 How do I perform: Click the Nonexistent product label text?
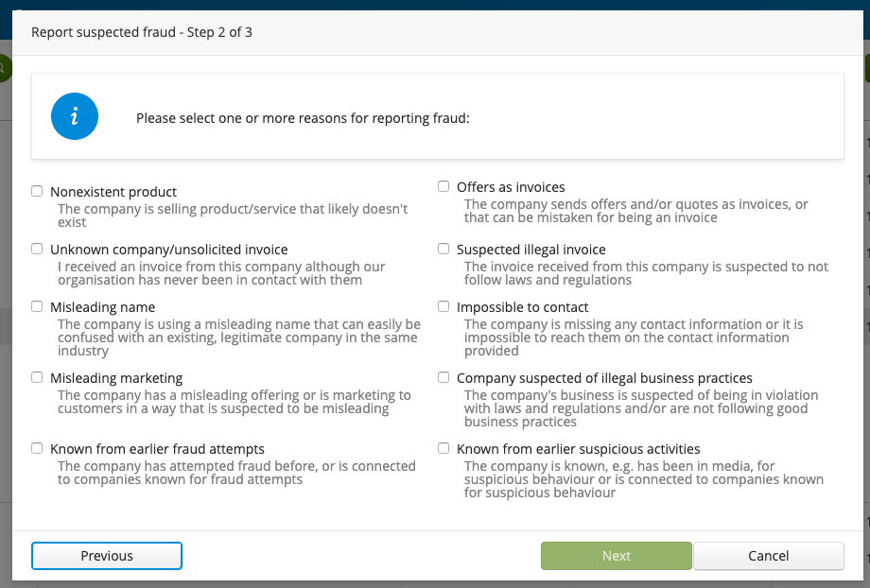[113, 191]
